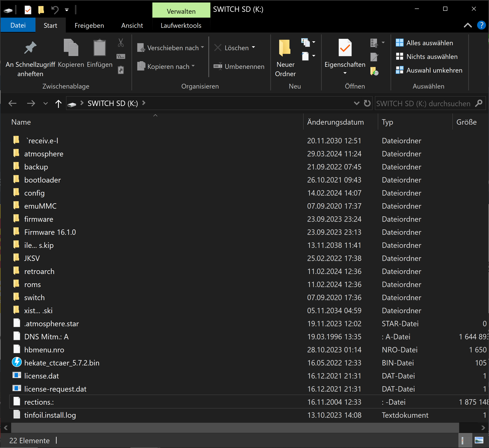
Task: Click the Kopieren icon in Zwischenablage
Action: (x=71, y=47)
